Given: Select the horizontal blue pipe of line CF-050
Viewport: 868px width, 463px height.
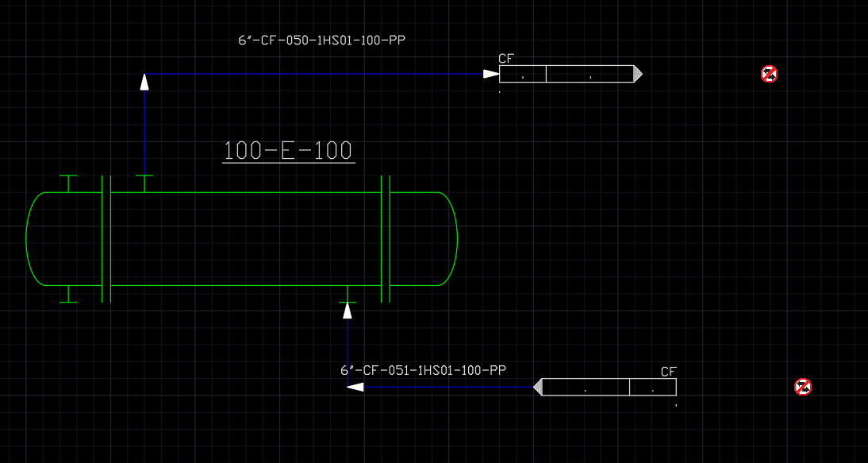Looking at the screenshot, I should (314, 74).
